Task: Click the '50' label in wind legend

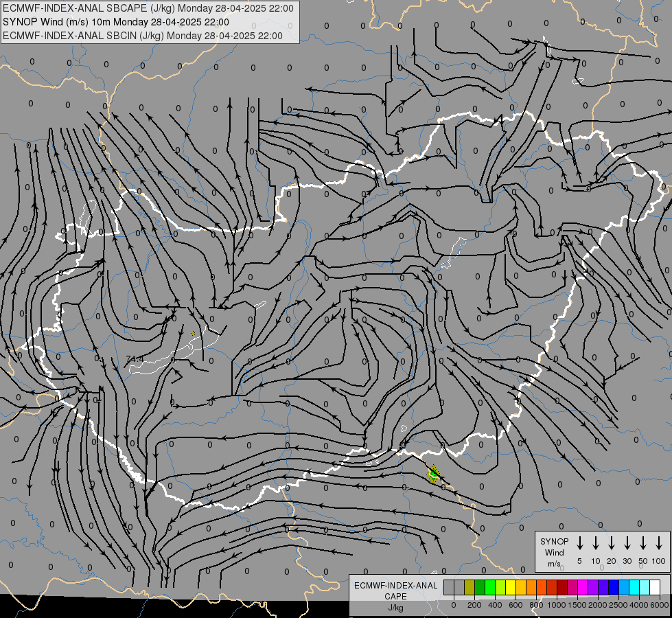Action: point(643,561)
